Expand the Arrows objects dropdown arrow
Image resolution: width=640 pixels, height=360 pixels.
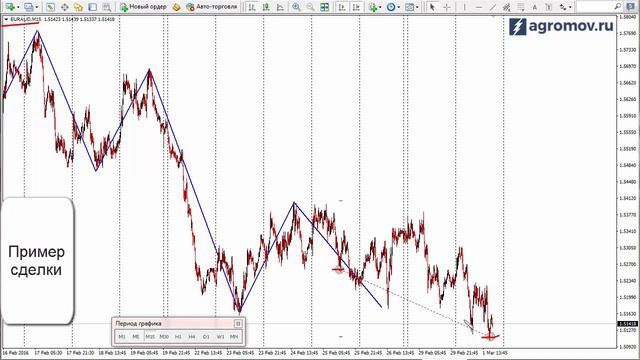pyautogui.click(x=570, y=7)
